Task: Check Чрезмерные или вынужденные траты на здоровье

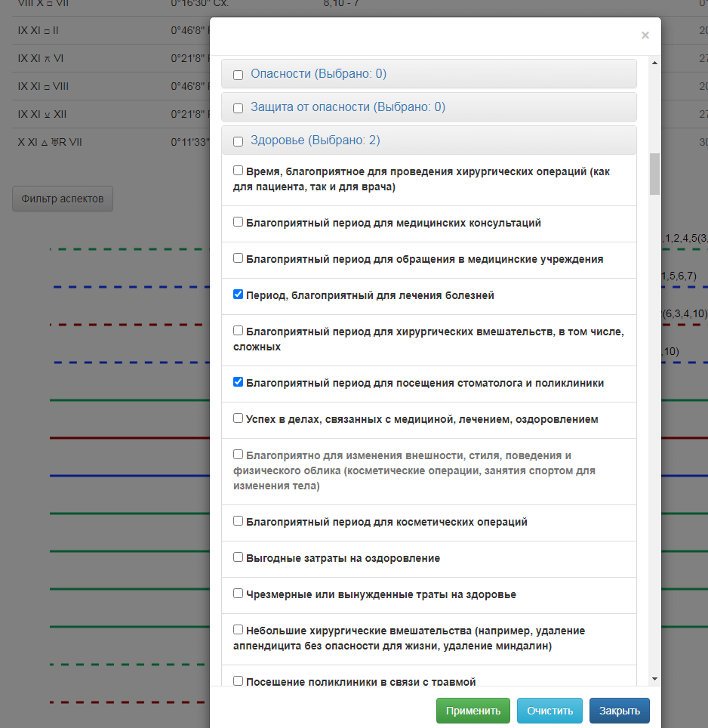Action: click(x=238, y=594)
